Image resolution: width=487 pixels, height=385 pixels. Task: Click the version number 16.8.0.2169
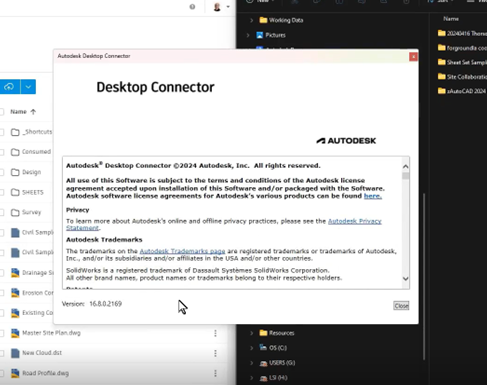(105, 304)
